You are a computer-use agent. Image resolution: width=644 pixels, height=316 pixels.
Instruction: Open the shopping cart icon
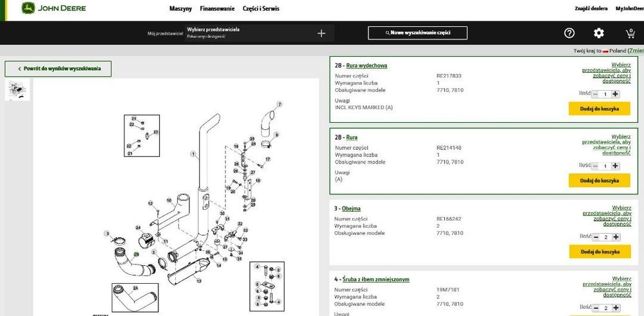click(x=630, y=33)
